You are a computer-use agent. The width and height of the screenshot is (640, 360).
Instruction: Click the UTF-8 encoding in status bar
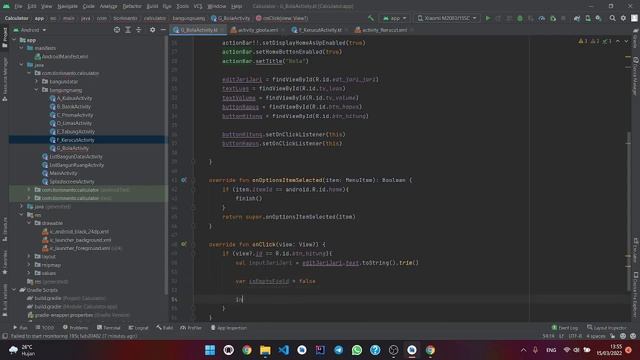point(575,336)
